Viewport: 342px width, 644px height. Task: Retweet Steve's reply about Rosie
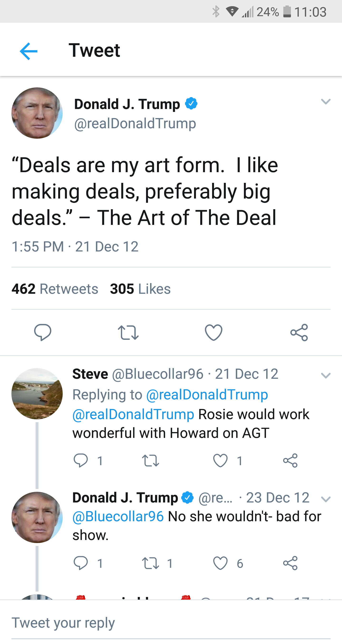[150, 460]
